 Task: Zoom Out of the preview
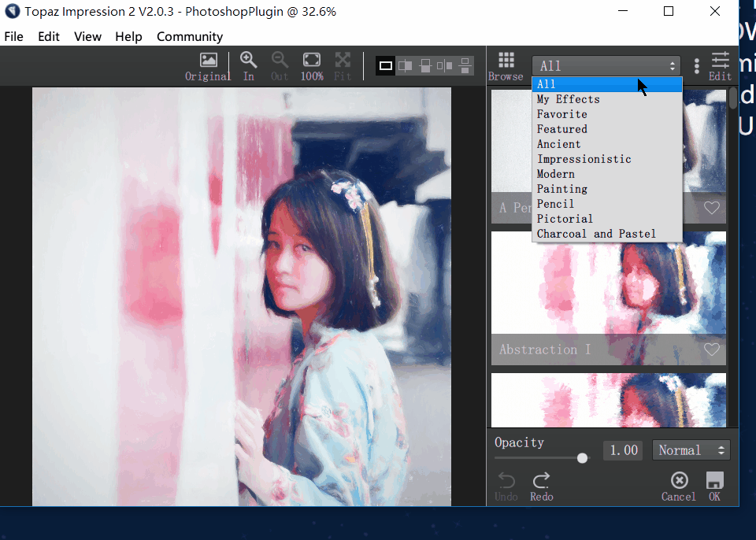(280, 66)
